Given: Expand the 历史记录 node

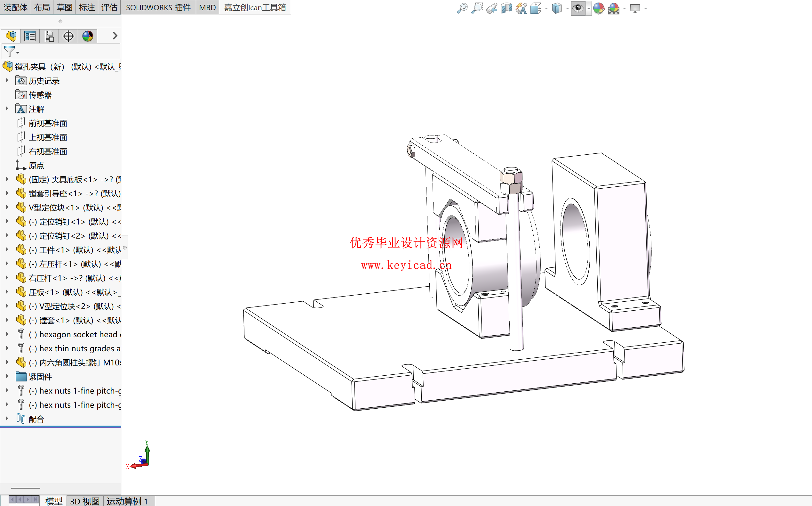Looking at the screenshot, I should click(7, 80).
